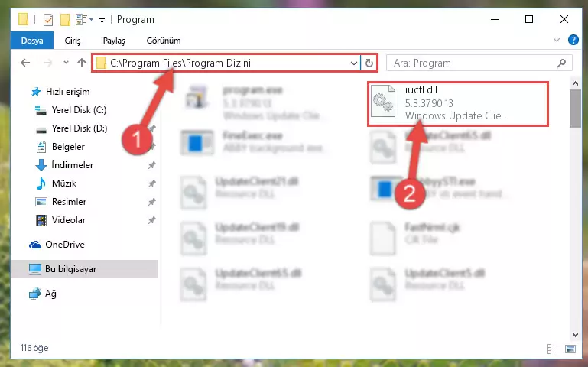Expand the ribbon with the chevron
Viewport: 588px width, 367px height.
point(557,40)
